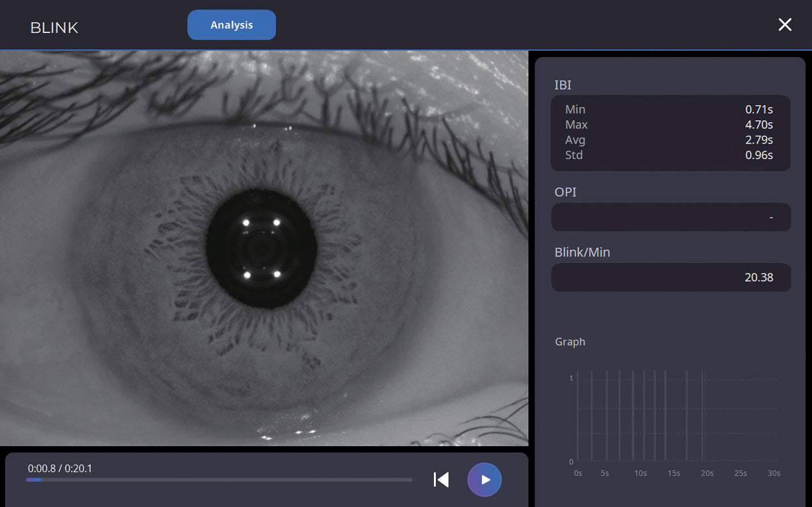
Task: Click the 30s tick label on graph
Action: [774, 473]
